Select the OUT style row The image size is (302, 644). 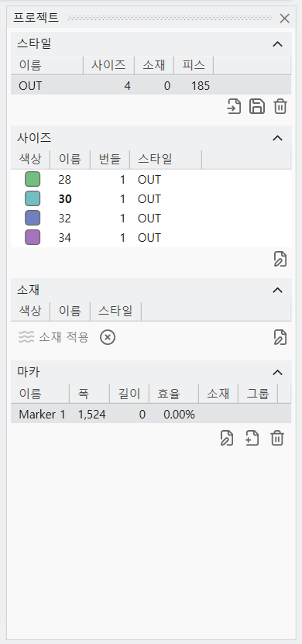(x=151, y=85)
